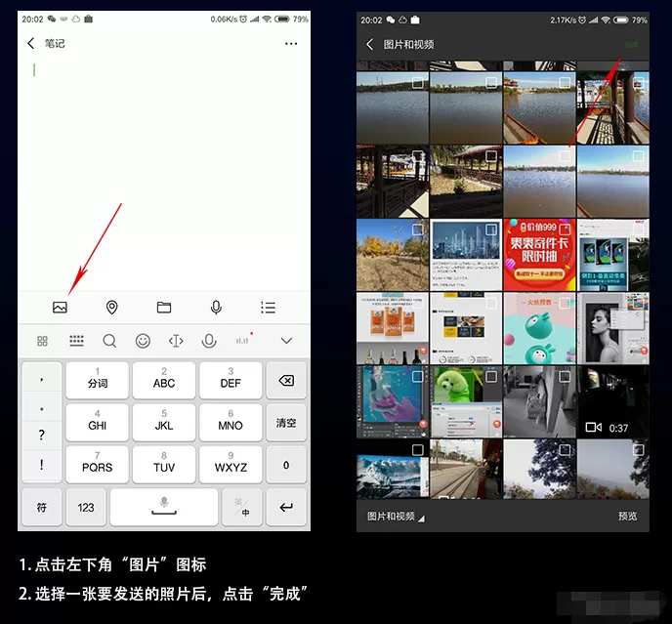Tap the voice recording microphone in the note toolbar
Viewport: 672px width, 624px height.
click(216, 308)
